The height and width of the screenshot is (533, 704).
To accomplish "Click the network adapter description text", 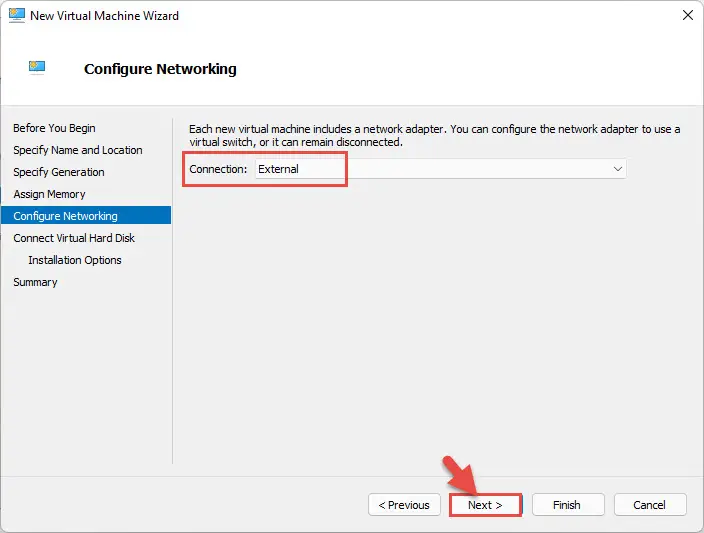I will click(x=434, y=136).
